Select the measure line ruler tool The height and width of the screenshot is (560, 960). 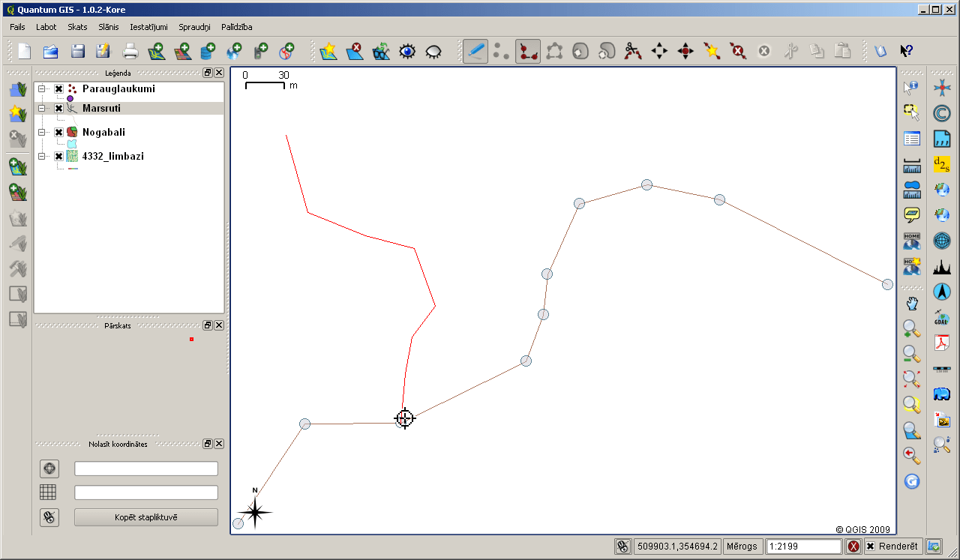[911, 164]
